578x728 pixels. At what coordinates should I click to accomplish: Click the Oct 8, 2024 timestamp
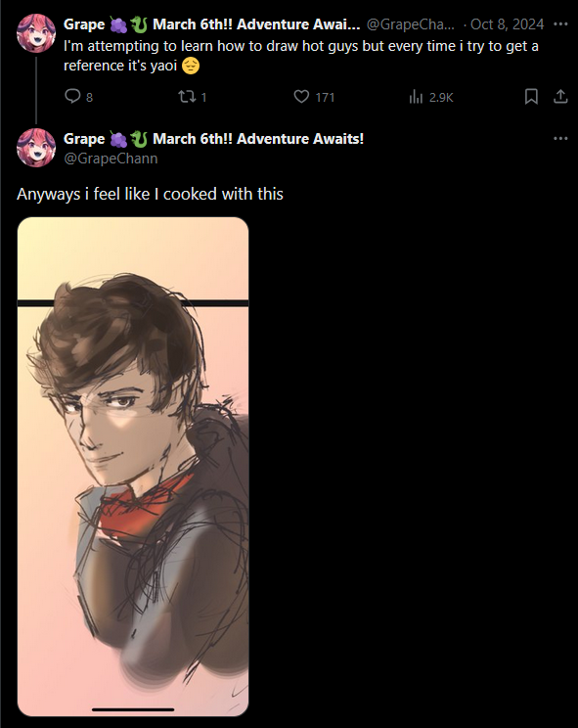point(507,24)
